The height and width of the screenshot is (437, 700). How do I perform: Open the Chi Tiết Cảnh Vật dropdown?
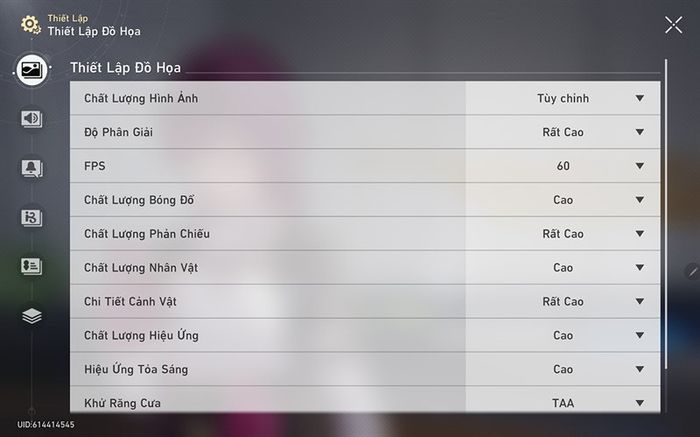click(x=639, y=302)
